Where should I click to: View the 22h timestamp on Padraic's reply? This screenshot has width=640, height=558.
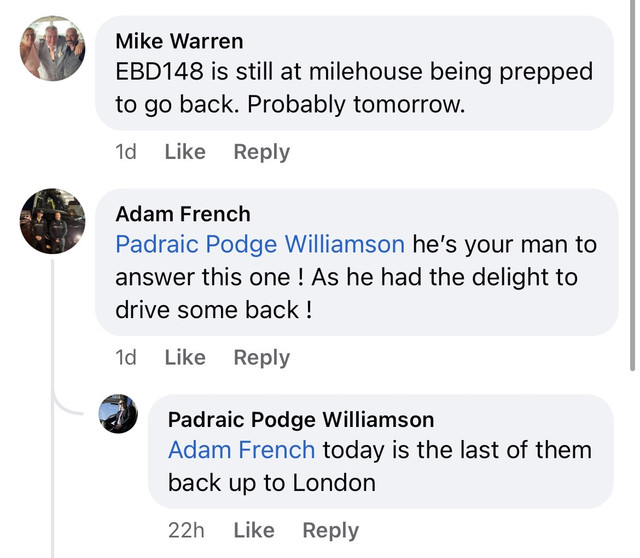(x=186, y=530)
